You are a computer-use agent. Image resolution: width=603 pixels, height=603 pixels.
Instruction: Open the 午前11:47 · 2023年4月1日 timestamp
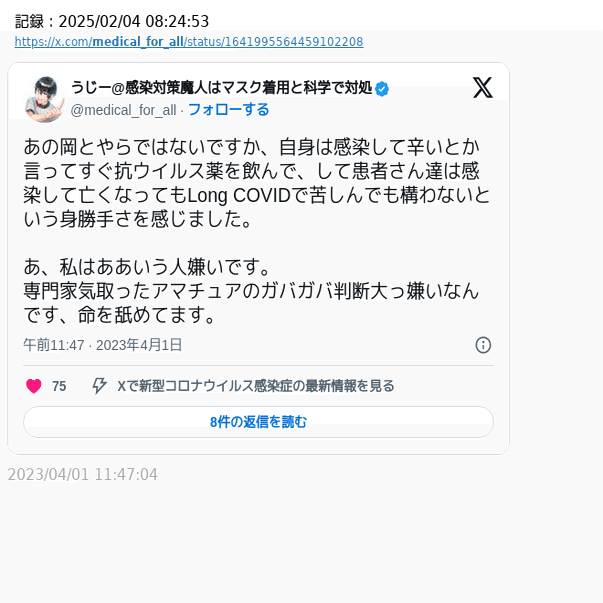pyautogui.click(x=102, y=345)
